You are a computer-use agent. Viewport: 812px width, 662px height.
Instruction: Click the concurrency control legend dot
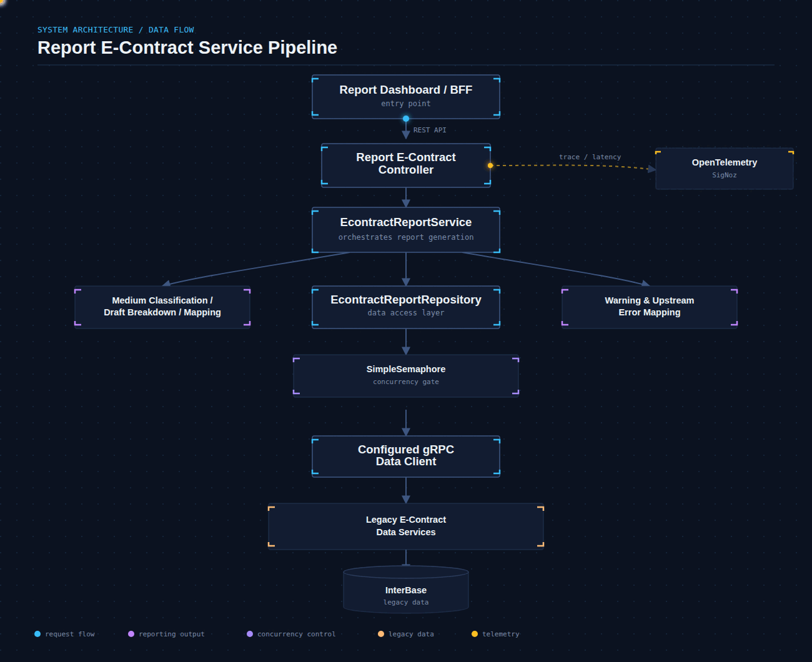click(x=250, y=634)
